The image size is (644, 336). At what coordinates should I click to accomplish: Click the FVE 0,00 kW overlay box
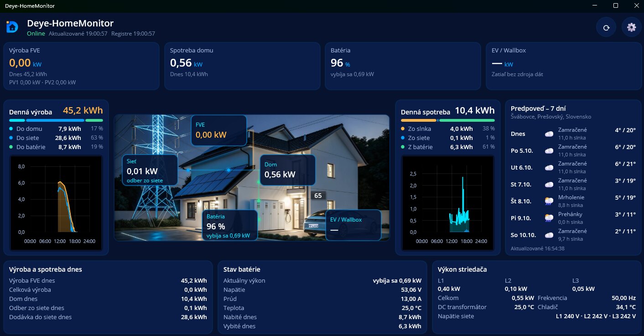pyautogui.click(x=218, y=130)
